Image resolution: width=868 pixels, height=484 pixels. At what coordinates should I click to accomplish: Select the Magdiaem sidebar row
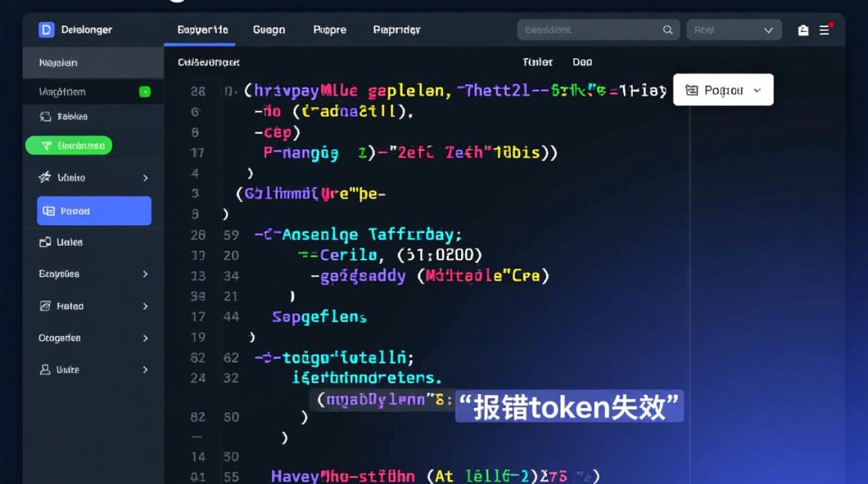point(94,92)
